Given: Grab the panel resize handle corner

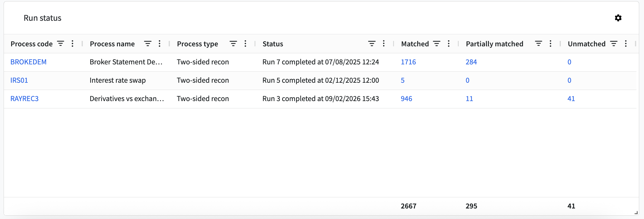Looking at the screenshot, I should [x=636, y=212].
